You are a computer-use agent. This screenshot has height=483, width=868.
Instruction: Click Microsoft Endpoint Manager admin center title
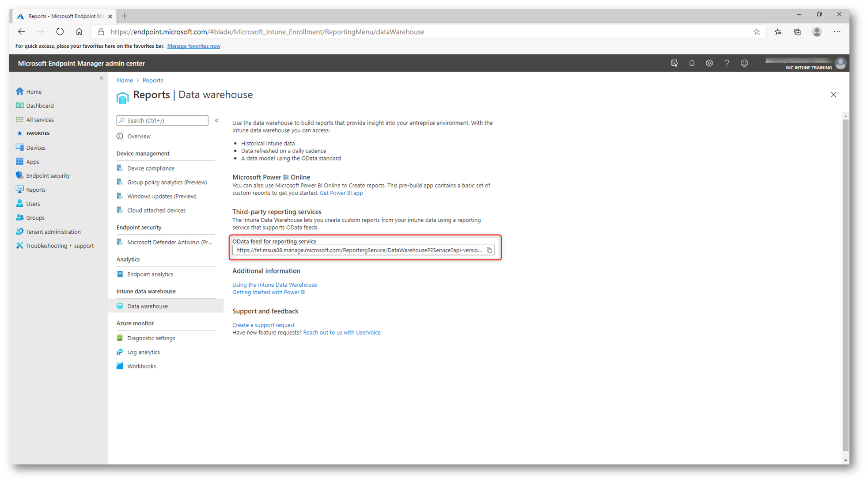pyautogui.click(x=81, y=64)
